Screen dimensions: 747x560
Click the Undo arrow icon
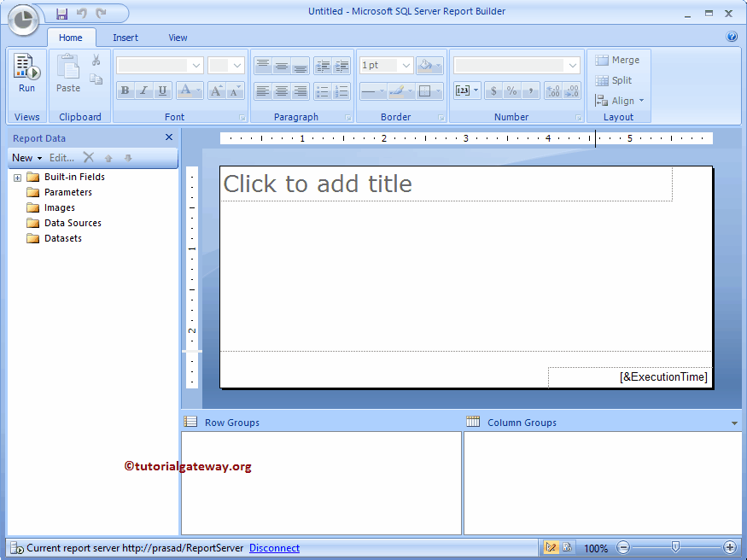(81, 14)
